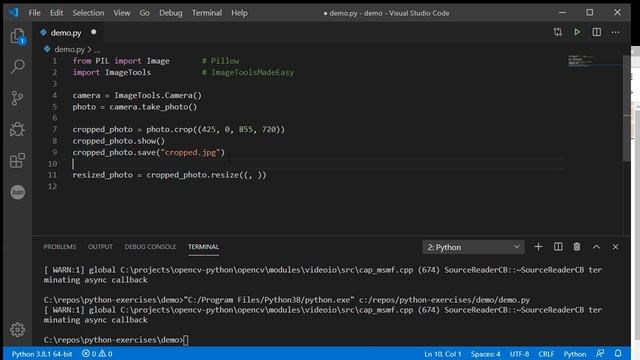640x360 pixels.
Task: Close the terminal panel
Action: [x=615, y=247]
